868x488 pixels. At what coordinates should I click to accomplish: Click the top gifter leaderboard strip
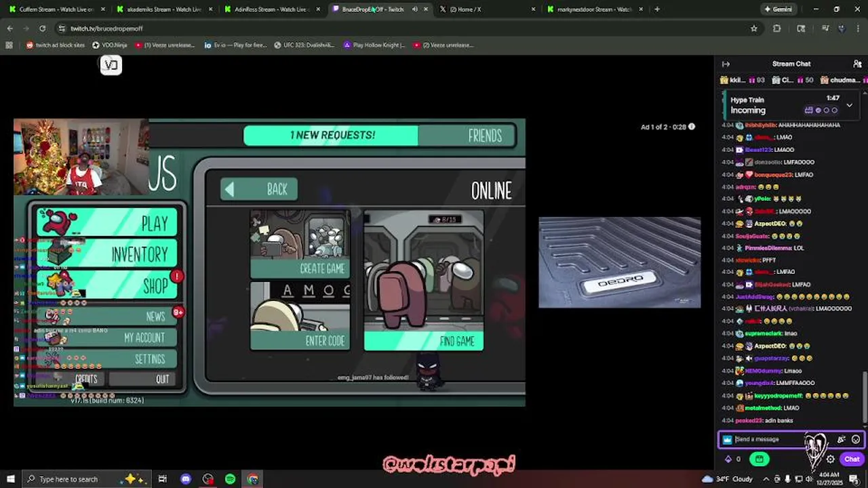click(792, 80)
